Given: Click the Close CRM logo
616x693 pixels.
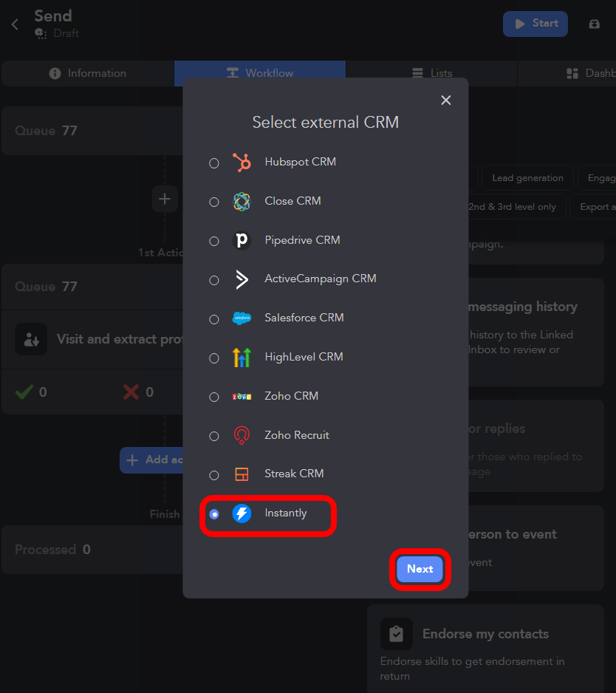Looking at the screenshot, I should click(242, 202).
